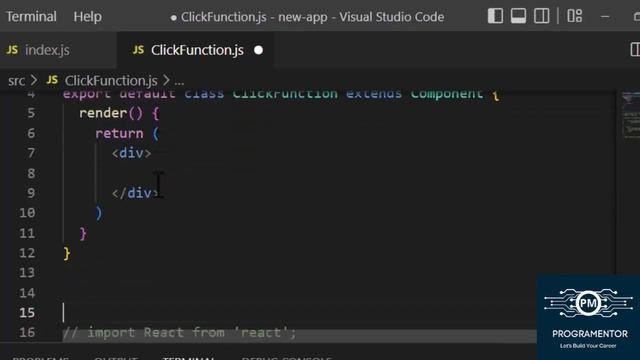Toggle the secondary side bar layout icon
The height and width of the screenshot is (360, 640).
pyautogui.click(x=542, y=16)
